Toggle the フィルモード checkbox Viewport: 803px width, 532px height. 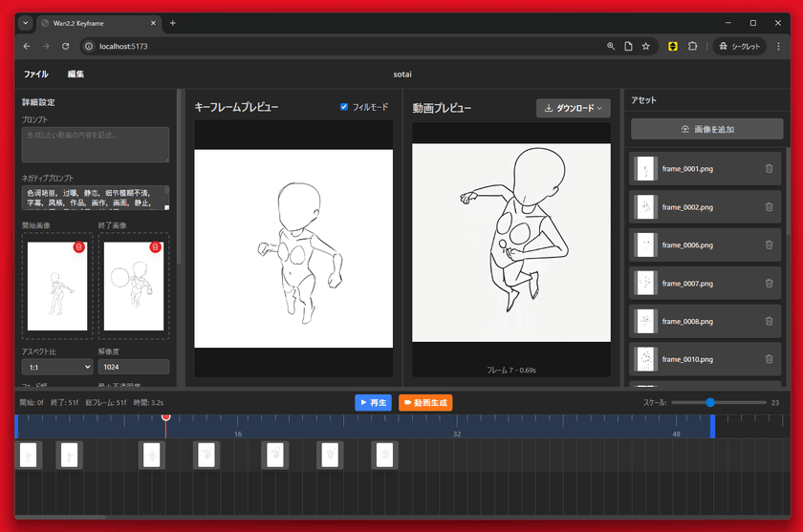tap(344, 107)
